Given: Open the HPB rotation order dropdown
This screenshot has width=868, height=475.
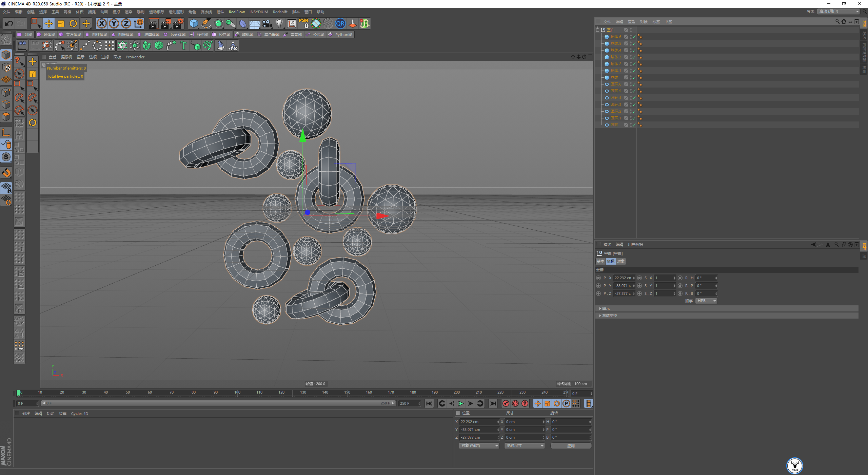Looking at the screenshot, I should 706,301.
